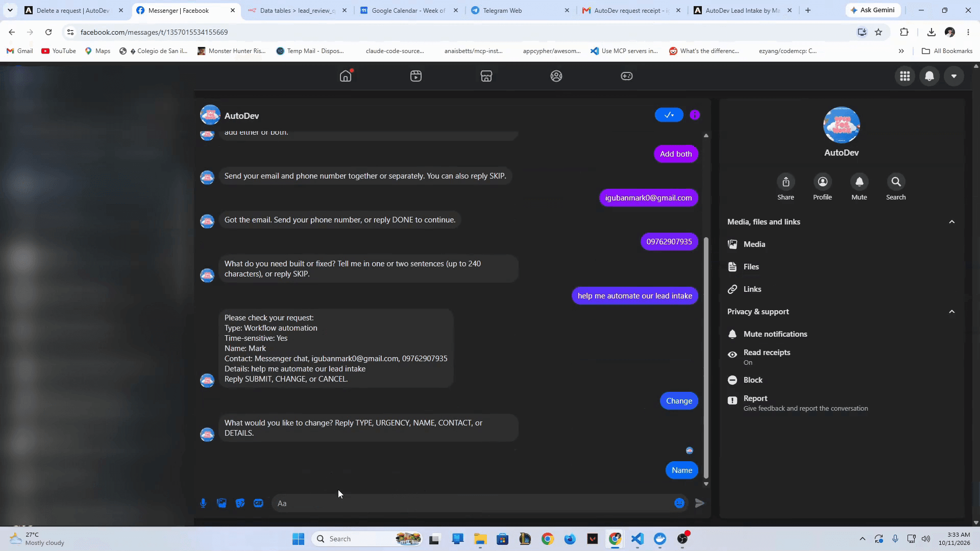Click Report conversation option
This screenshot has width=980, height=551.
point(841,403)
